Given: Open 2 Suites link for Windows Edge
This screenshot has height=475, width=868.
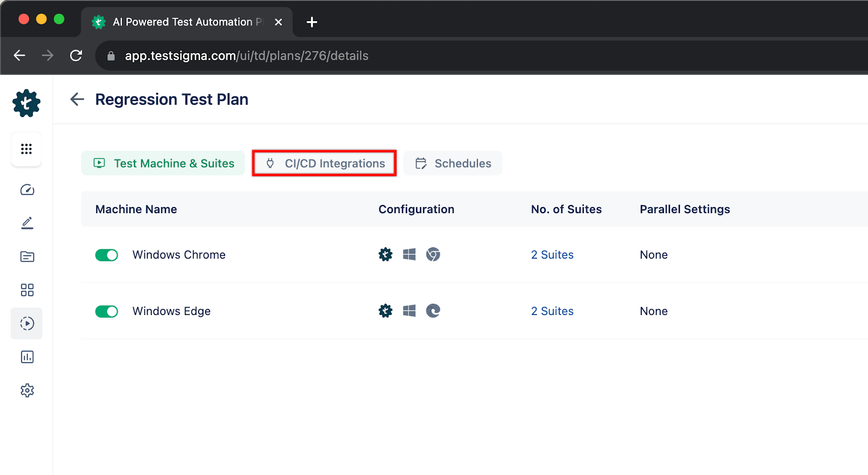Looking at the screenshot, I should pos(552,311).
